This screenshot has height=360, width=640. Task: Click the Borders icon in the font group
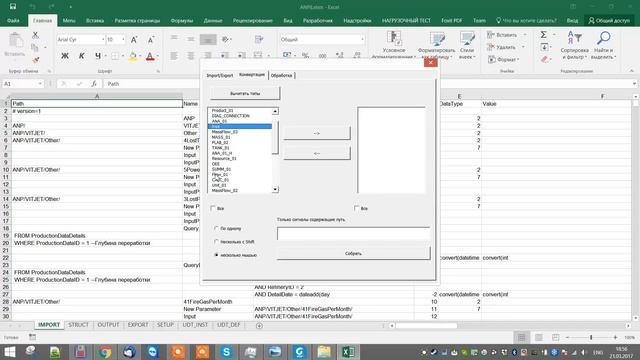click(116, 56)
